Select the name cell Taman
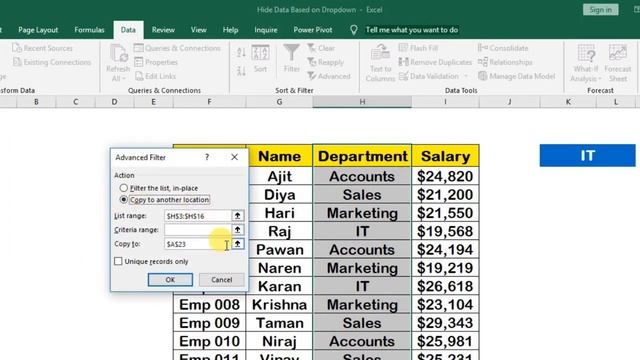 (279, 323)
